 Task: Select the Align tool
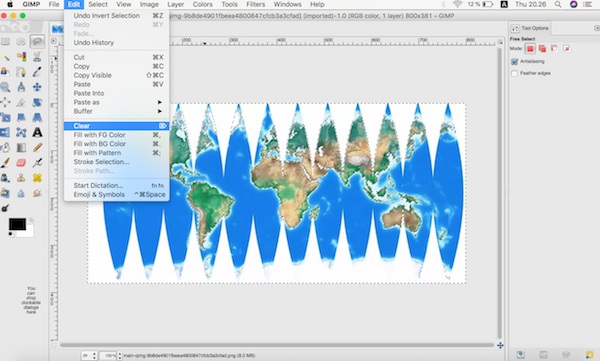click(x=5, y=102)
